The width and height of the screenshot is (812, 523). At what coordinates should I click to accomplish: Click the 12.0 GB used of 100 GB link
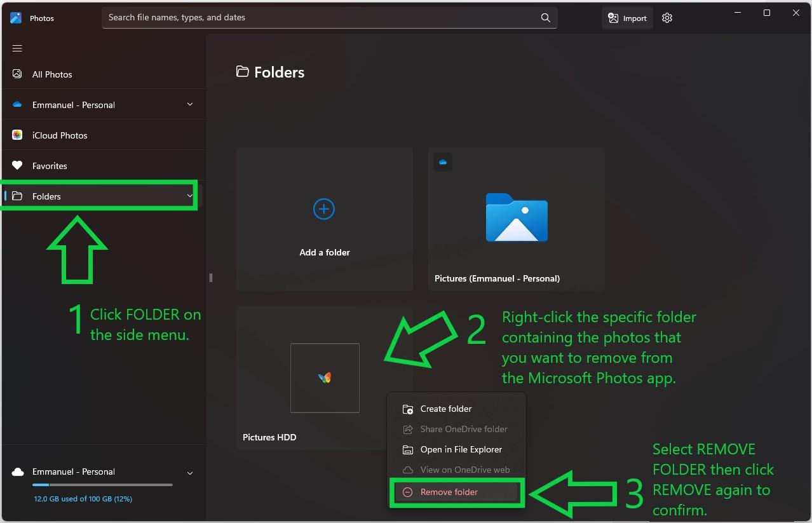pyautogui.click(x=83, y=499)
